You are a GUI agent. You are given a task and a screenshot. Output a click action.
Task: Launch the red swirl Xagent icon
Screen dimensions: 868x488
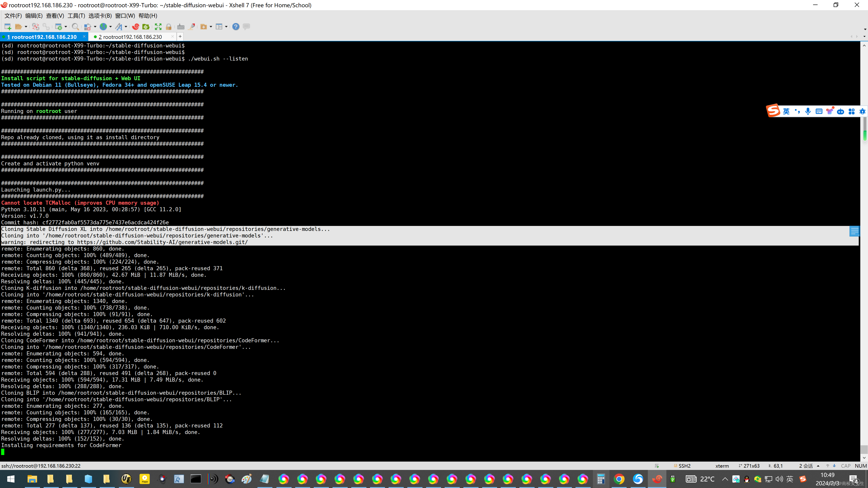[136, 27]
